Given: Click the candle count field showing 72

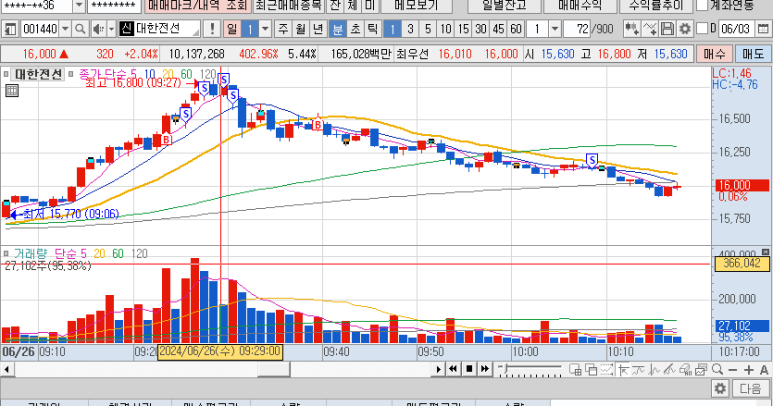Looking at the screenshot, I should coord(577,29).
